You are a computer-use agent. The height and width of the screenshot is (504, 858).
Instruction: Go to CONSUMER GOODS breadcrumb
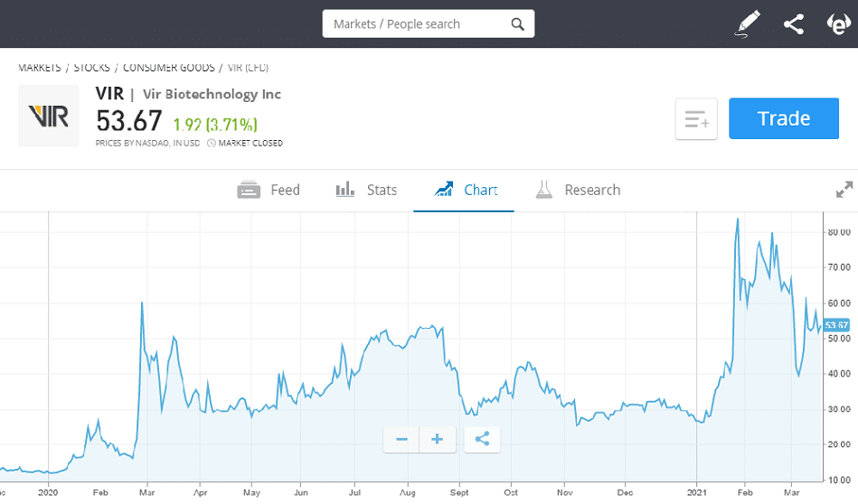(x=168, y=68)
